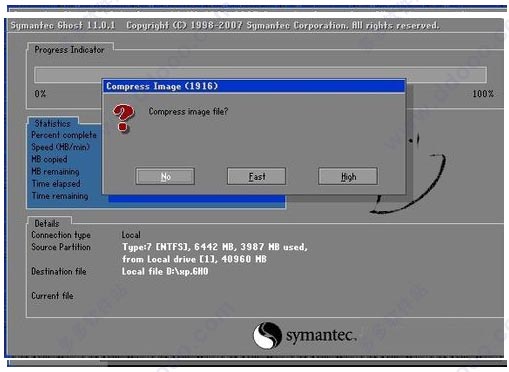This screenshot has height=372, width=509.
Task: Click the 'Details' heading
Action: 47,223
